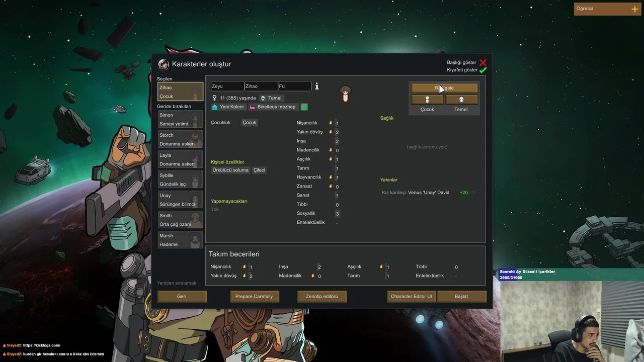This screenshot has height=362, width=644.
Task: Click the last name field Fu
Action: 295,86
